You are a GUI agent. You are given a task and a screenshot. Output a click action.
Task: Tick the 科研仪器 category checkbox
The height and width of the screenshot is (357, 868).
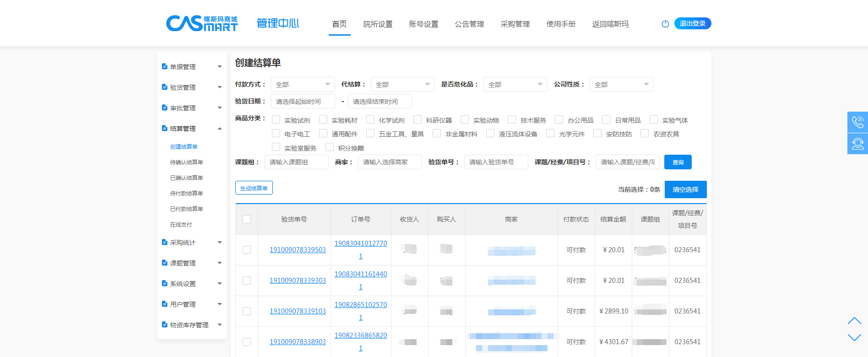point(418,120)
